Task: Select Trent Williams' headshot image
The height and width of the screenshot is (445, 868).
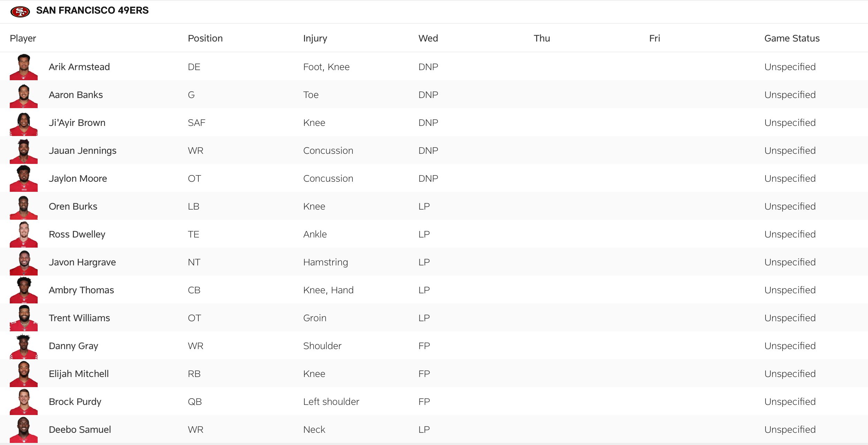Action: (23, 318)
